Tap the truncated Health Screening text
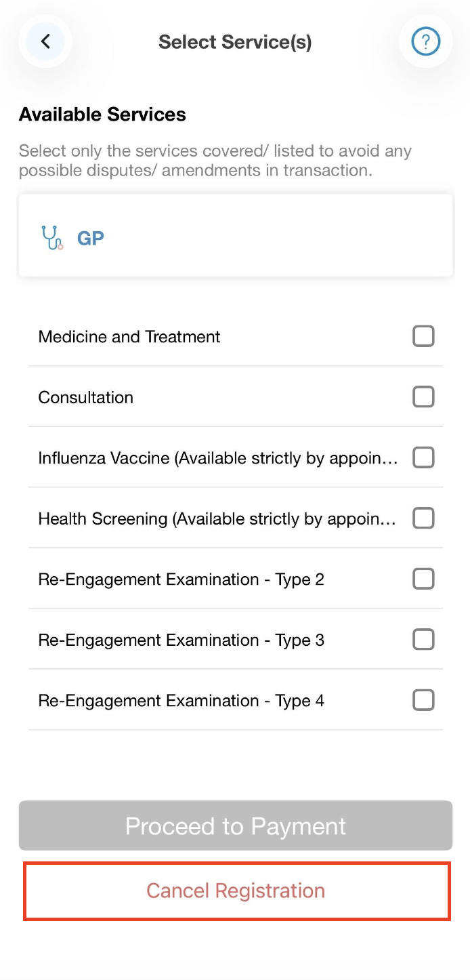The image size is (470, 980). (x=217, y=519)
